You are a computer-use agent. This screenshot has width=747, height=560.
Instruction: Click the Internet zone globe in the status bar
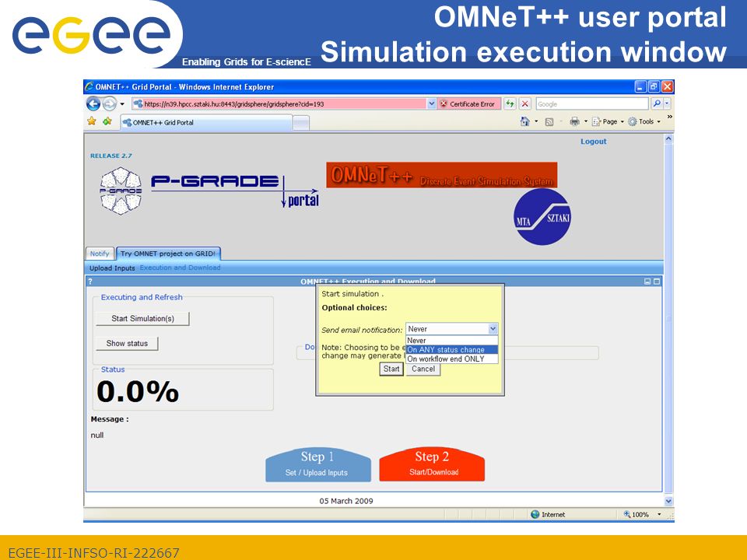click(535, 514)
